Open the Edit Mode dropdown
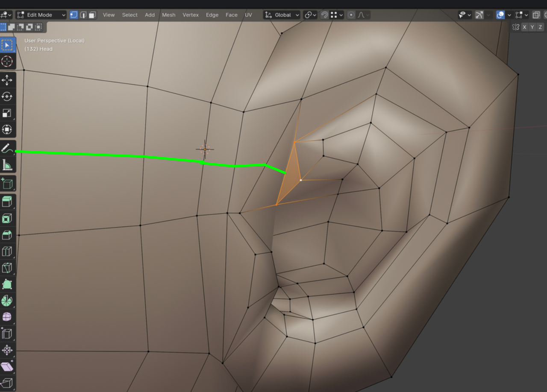 tap(41, 15)
